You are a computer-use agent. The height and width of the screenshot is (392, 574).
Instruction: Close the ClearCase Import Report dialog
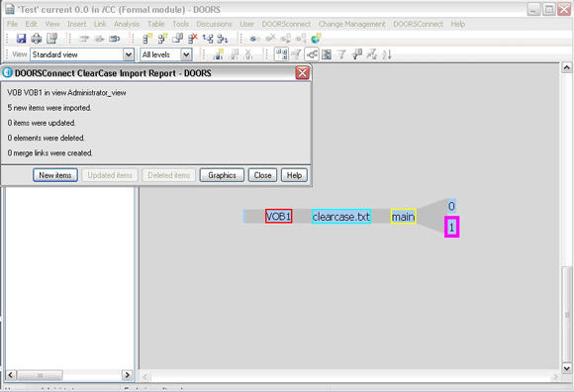(303, 73)
